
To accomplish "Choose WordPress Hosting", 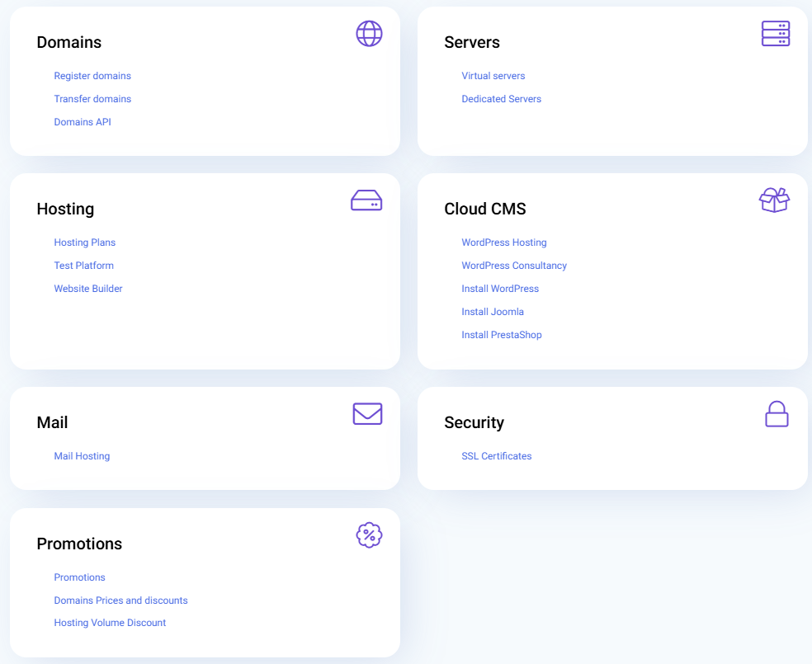I will [504, 243].
